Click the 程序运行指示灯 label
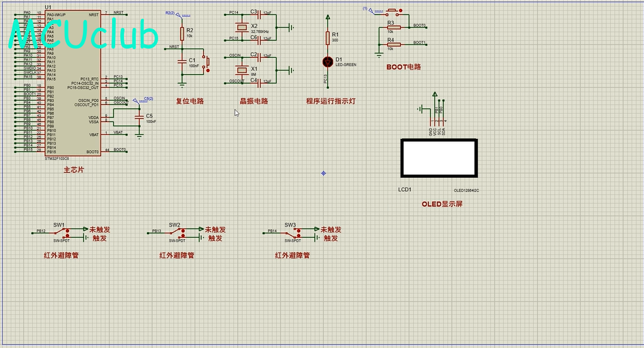Screen dimensions: 644x348 (x=331, y=101)
